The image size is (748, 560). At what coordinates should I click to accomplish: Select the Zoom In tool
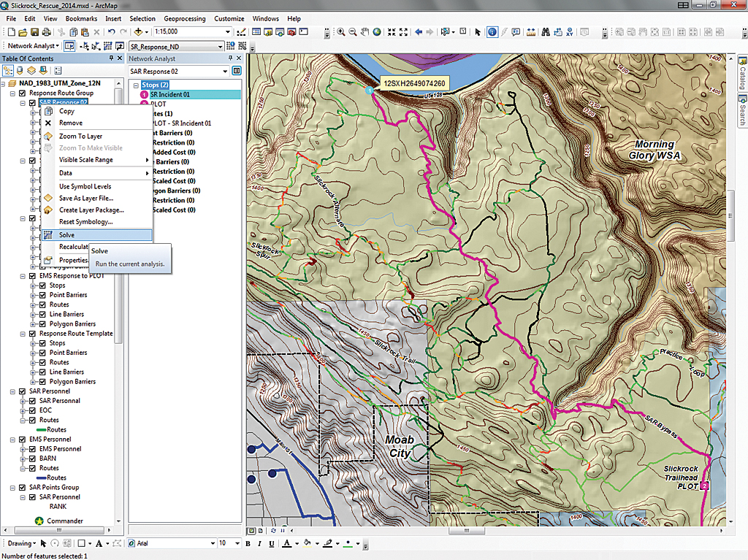[x=341, y=32]
